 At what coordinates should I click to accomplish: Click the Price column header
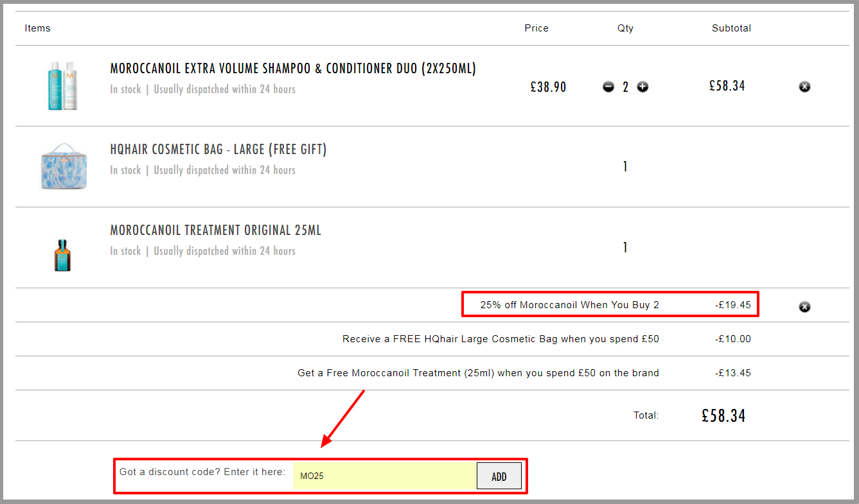[536, 28]
